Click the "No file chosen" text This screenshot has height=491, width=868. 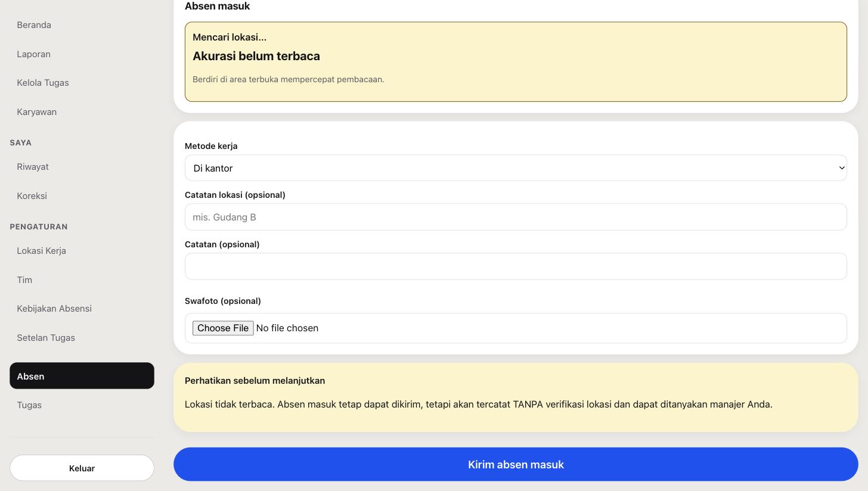click(x=287, y=328)
